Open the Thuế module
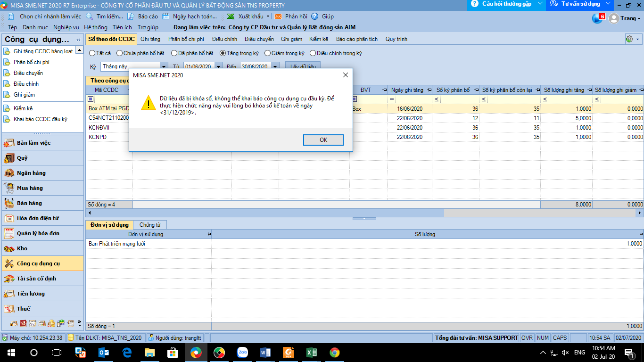This screenshot has height=362, width=644. click(x=42, y=309)
